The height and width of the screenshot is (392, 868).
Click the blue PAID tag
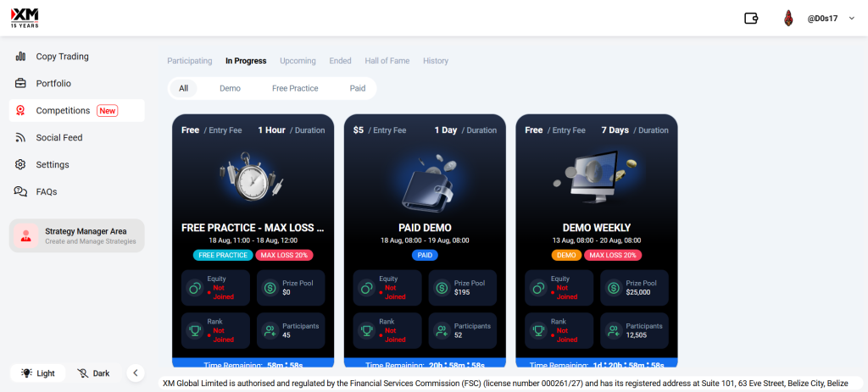[x=426, y=256]
